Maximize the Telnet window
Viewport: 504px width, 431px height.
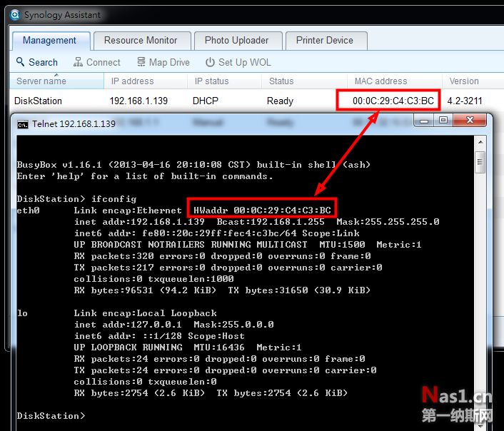tap(443, 121)
